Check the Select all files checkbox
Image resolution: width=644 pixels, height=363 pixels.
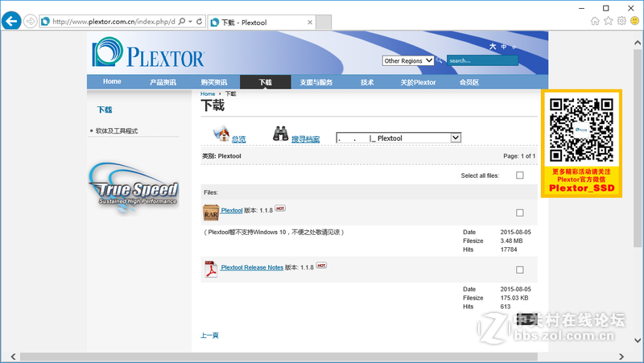coord(520,175)
